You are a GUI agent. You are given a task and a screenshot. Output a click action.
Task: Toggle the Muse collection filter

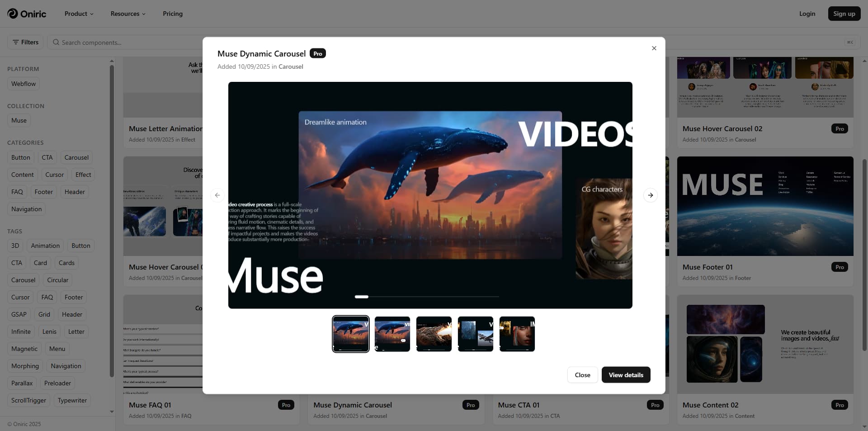point(19,120)
